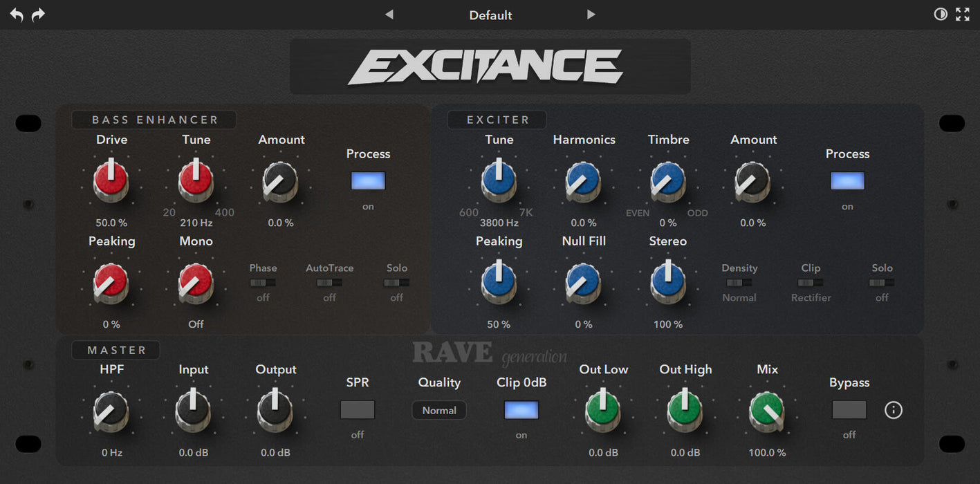
Task: Click the Out High value 0.0 dB
Action: (x=685, y=453)
